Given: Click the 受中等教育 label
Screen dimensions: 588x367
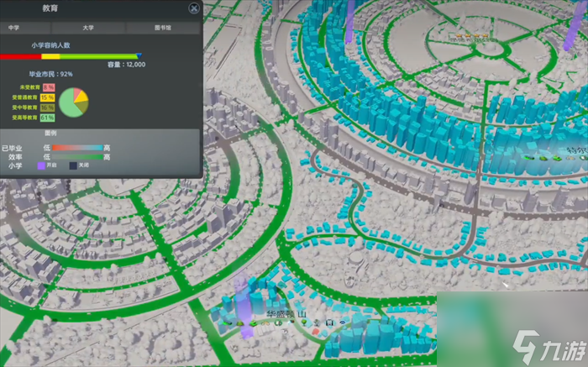Looking at the screenshot, I should (x=24, y=107).
